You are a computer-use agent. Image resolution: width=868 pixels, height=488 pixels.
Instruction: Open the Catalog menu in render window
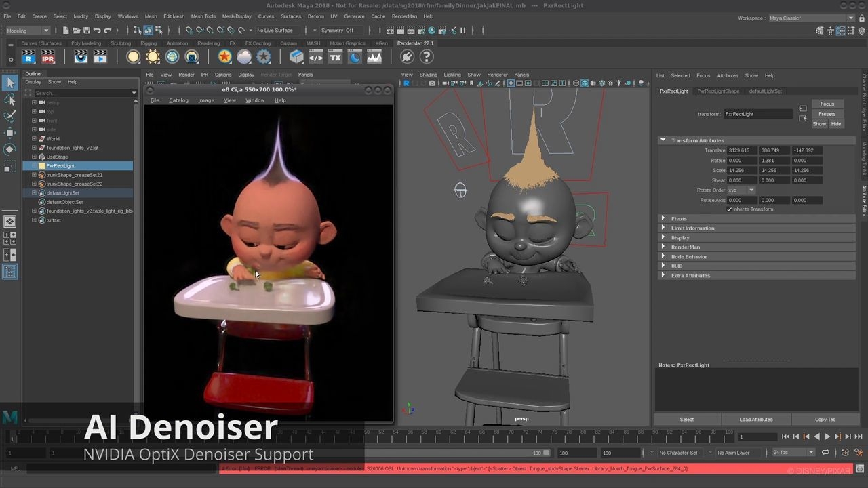pos(178,100)
